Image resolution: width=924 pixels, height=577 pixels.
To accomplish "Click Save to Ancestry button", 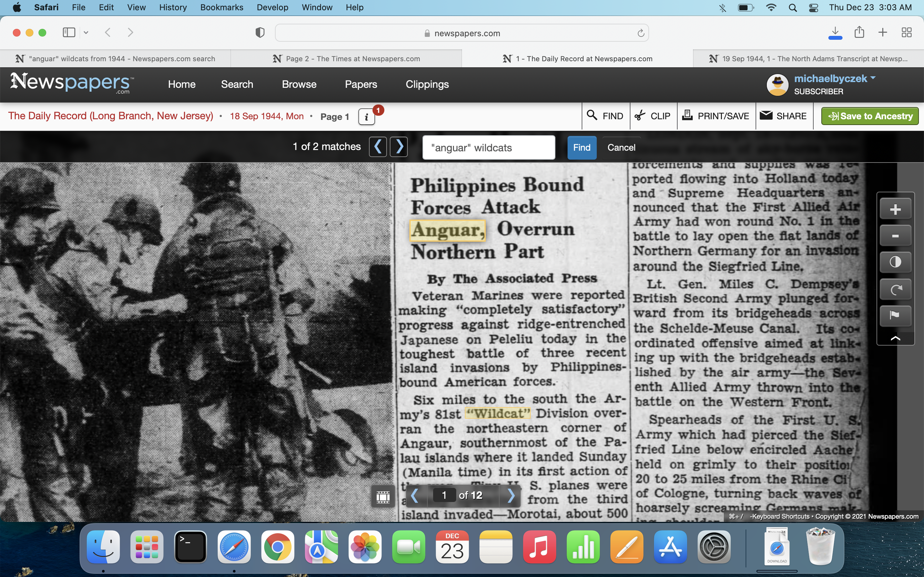I will click(x=869, y=116).
